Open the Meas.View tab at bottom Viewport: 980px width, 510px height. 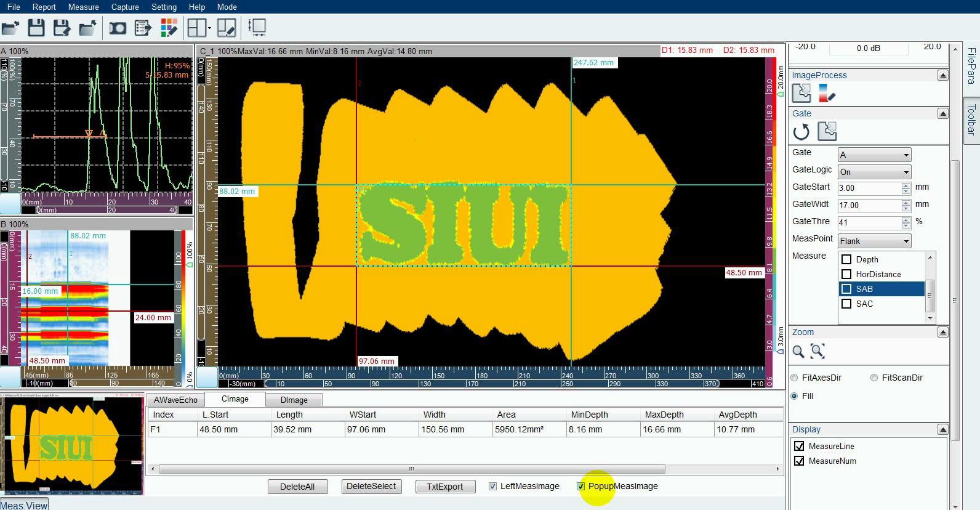(x=24, y=505)
